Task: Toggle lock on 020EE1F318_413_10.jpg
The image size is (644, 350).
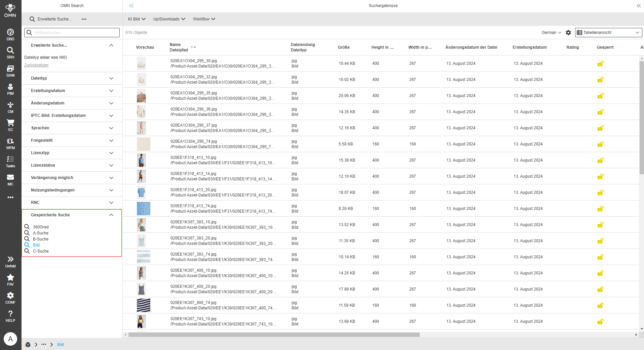Action: (601, 160)
